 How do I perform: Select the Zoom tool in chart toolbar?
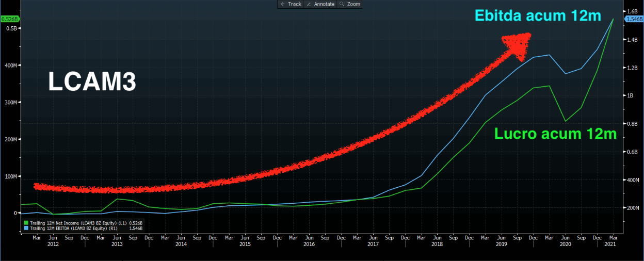350,4
